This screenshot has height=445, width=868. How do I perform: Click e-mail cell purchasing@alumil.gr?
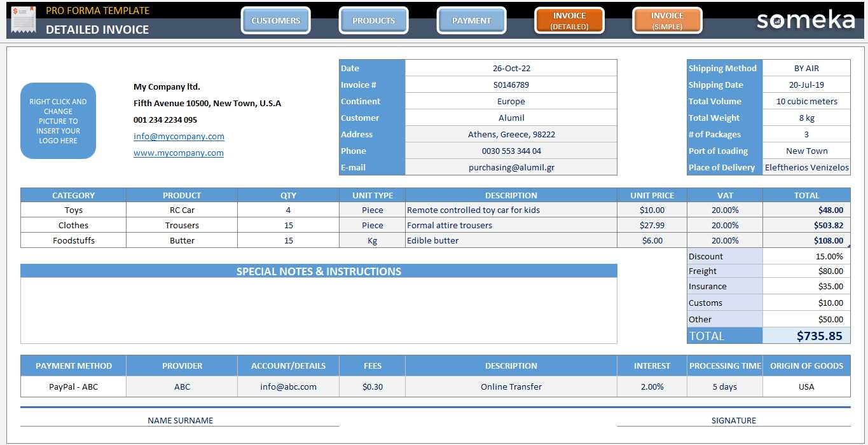coord(511,167)
